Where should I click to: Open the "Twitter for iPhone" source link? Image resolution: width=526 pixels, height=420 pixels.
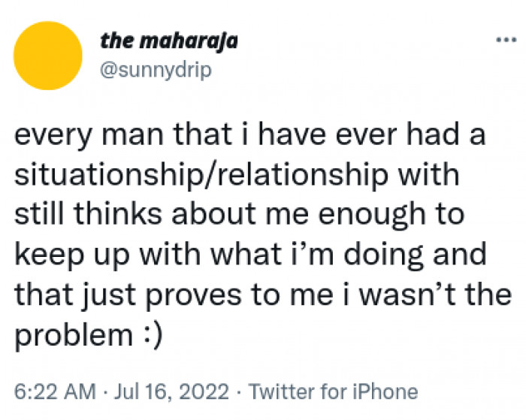[333, 391]
